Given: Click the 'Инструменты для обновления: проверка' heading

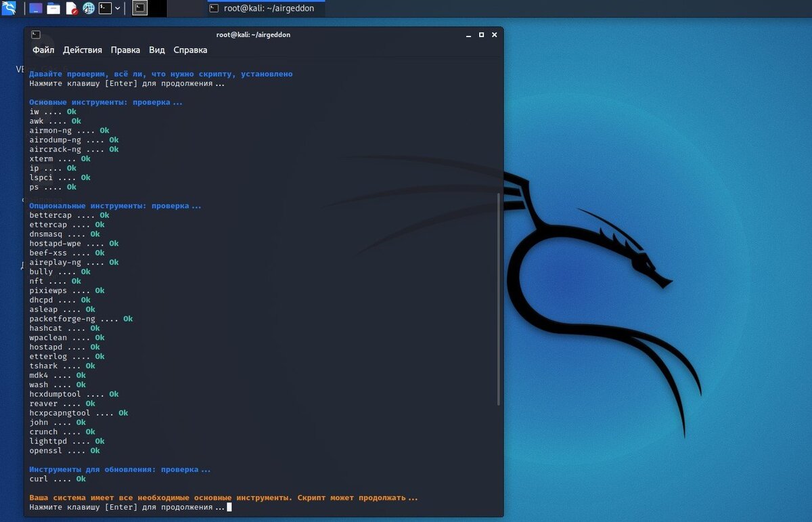Looking at the screenshot, I should pos(120,469).
